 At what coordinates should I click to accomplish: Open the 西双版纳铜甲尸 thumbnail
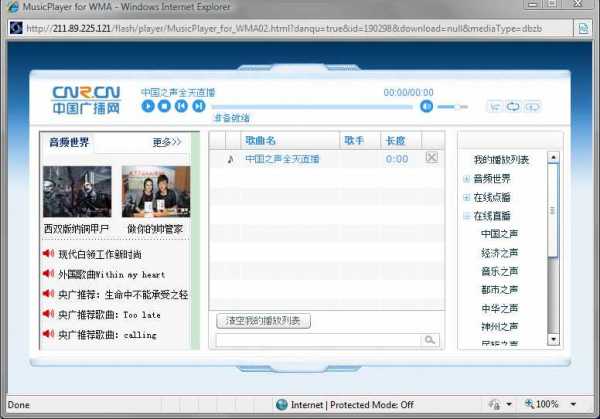(77, 191)
